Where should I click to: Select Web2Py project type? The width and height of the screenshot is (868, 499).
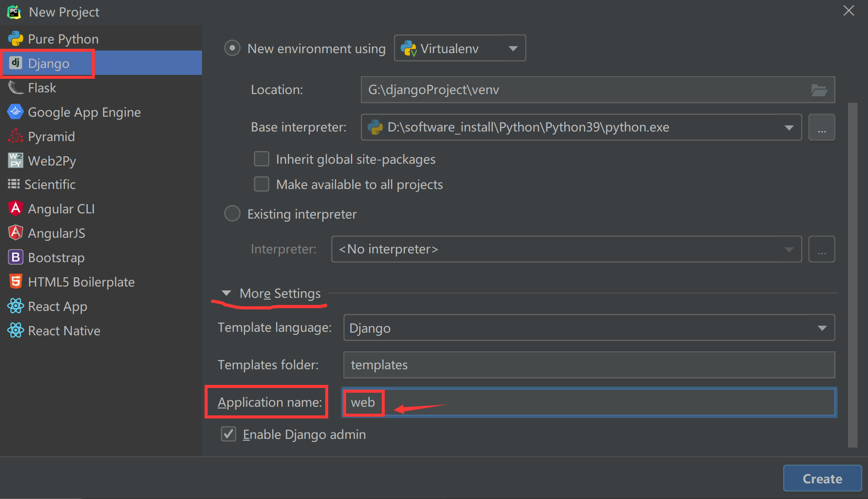click(x=101, y=161)
